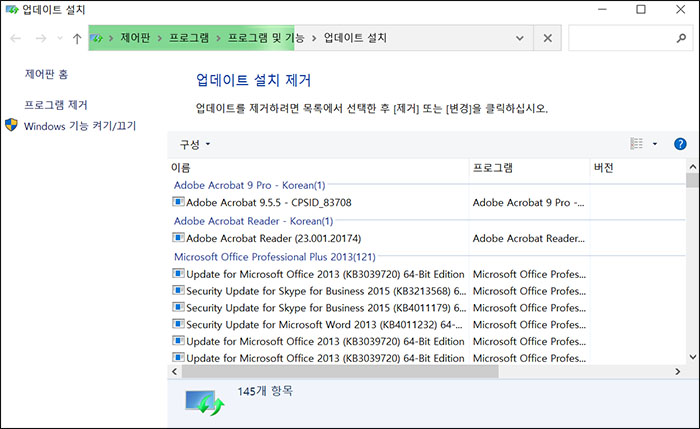The image size is (700, 429).
Task: Expand the address bar history dropdown
Action: pyautogui.click(x=519, y=38)
